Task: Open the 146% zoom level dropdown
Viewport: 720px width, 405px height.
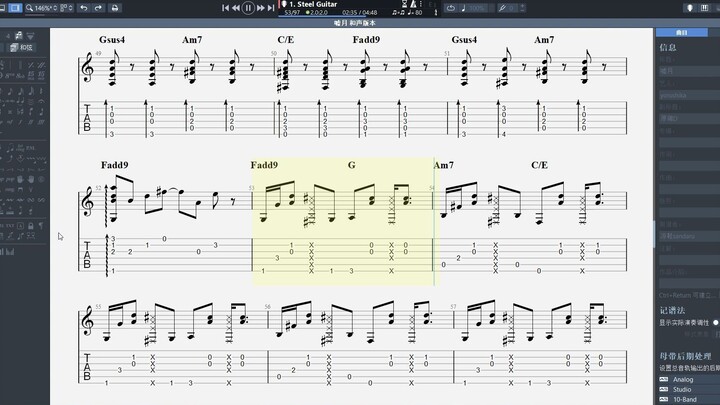Action: click(43, 8)
